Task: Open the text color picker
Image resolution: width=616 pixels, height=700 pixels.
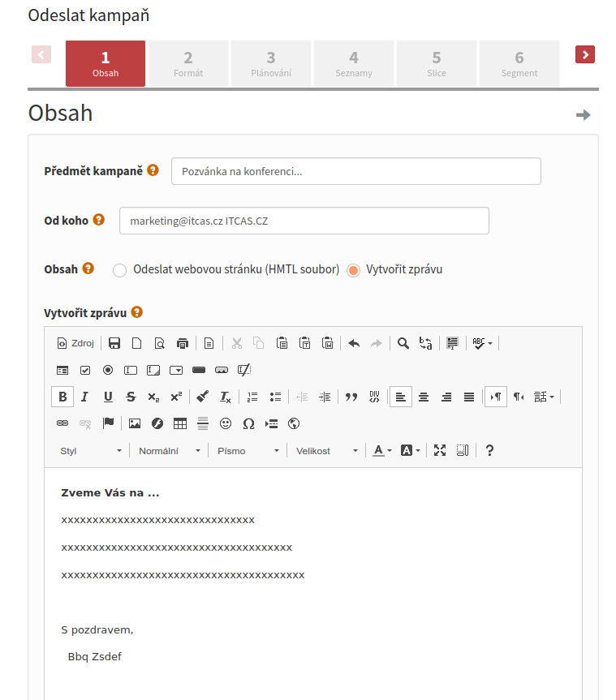Action: 381,450
